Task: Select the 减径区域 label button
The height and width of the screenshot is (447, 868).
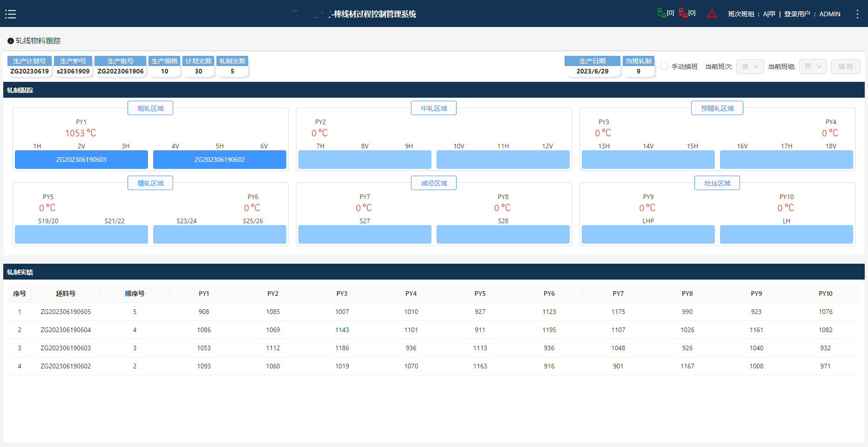Action: [434, 183]
